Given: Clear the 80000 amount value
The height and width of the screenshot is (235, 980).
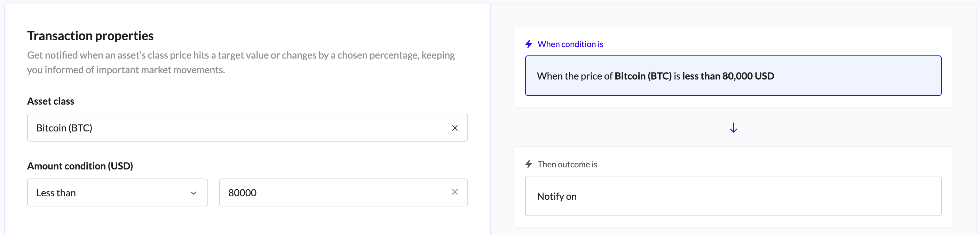Looking at the screenshot, I should pyautogui.click(x=454, y=192).
